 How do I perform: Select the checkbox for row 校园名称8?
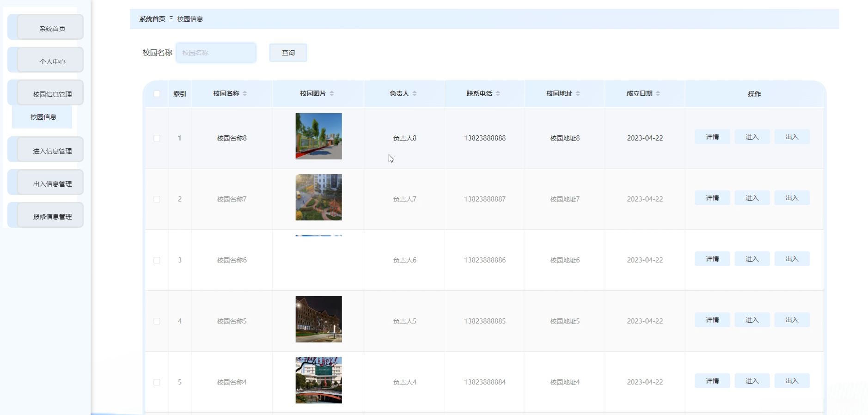[x=157, y=138]
